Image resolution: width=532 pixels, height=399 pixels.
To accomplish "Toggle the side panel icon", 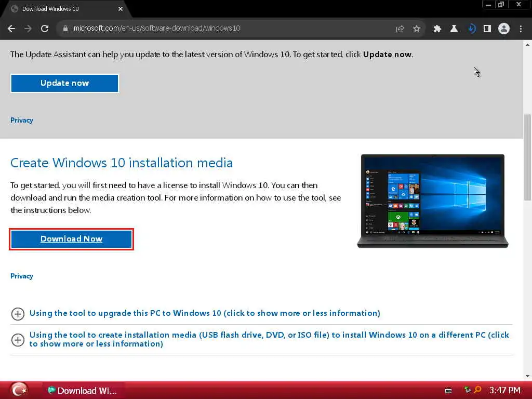I will tap(487, 29).
